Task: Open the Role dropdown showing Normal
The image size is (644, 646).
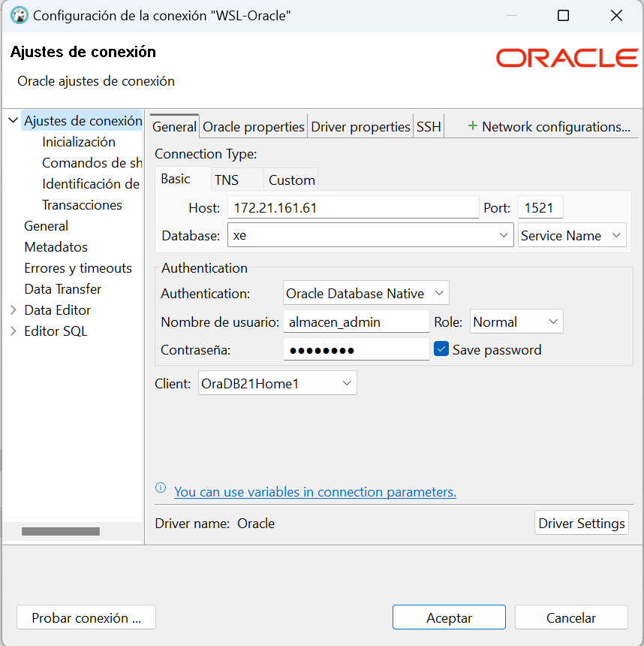Action: tap(516, 321)
